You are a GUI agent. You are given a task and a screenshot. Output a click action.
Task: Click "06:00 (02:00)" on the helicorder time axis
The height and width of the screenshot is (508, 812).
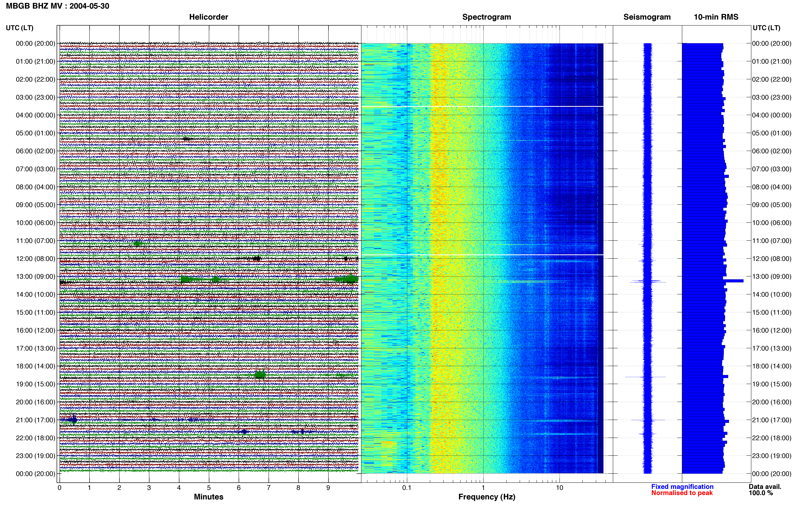coord(36,151)
